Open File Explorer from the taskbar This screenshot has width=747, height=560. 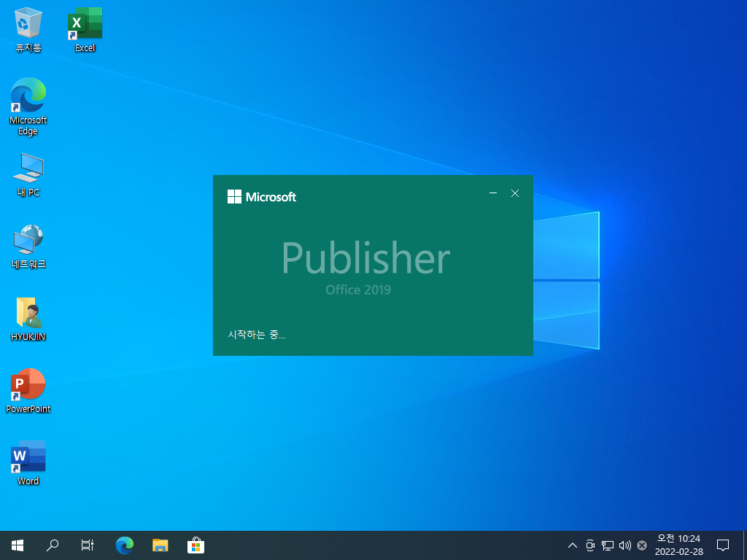tap(160, 545)
